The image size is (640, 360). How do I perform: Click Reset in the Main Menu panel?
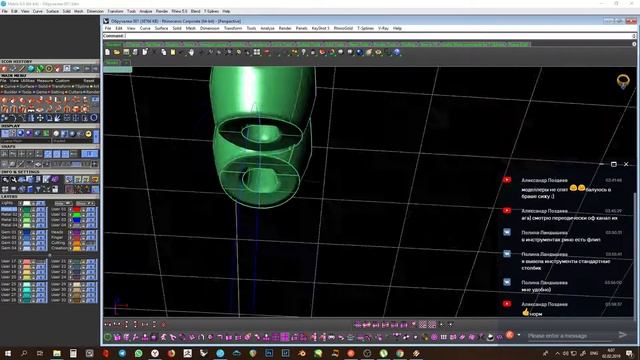coord(89,81)
